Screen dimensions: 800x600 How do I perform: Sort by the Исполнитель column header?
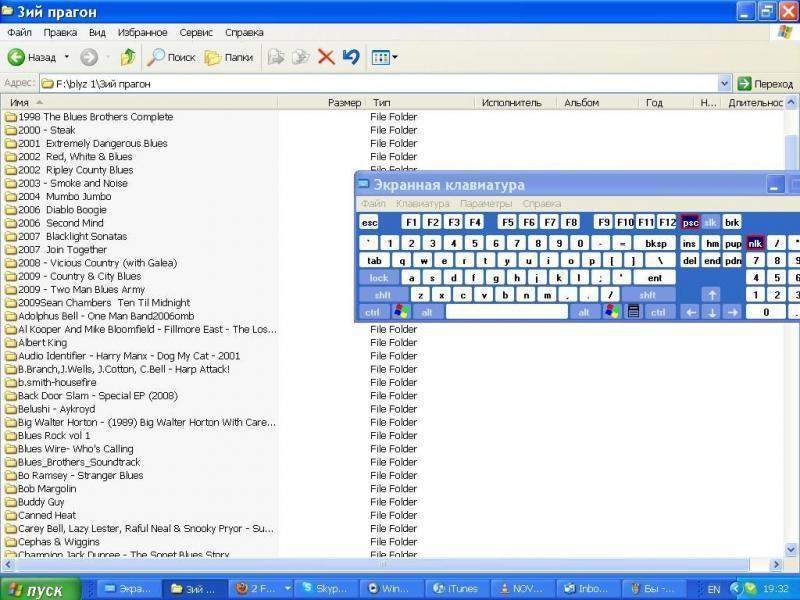(x=516, y=103)
